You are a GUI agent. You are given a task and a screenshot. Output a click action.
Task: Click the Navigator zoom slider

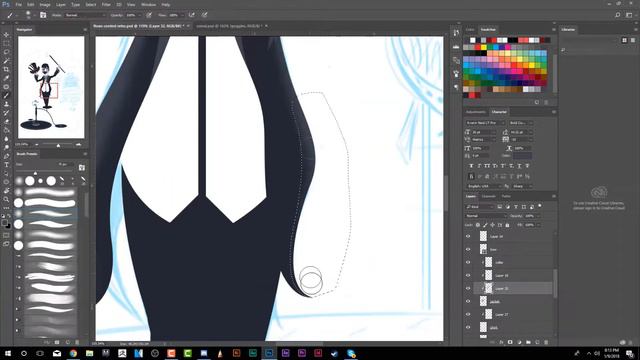coord(58,144)
